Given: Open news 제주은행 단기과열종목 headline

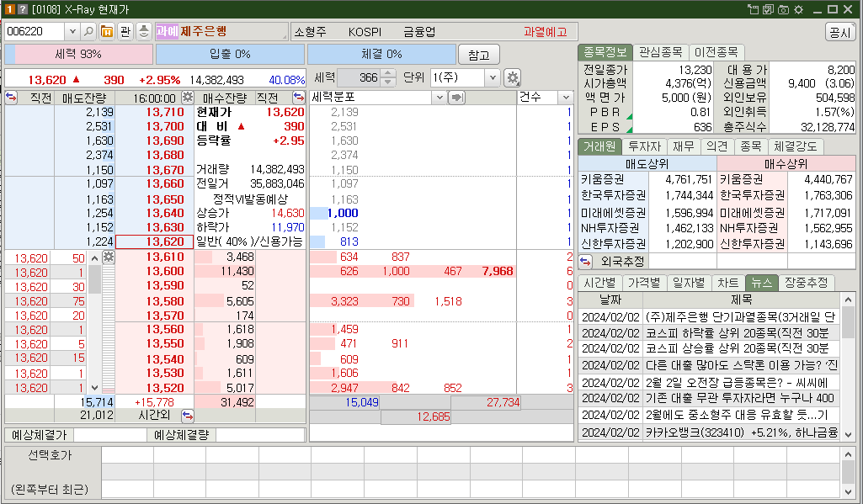Looking at the screenshot, I should click(x=740, y=317).
